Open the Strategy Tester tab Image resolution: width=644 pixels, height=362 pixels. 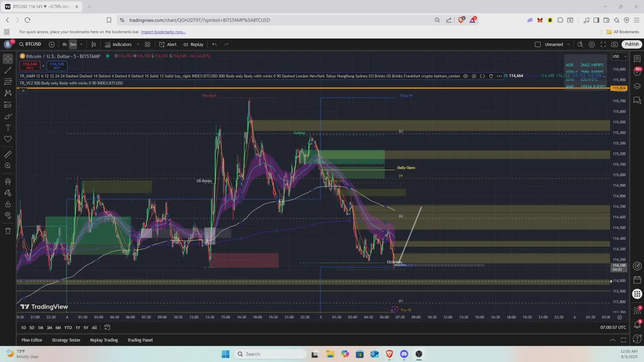(66, 340)
